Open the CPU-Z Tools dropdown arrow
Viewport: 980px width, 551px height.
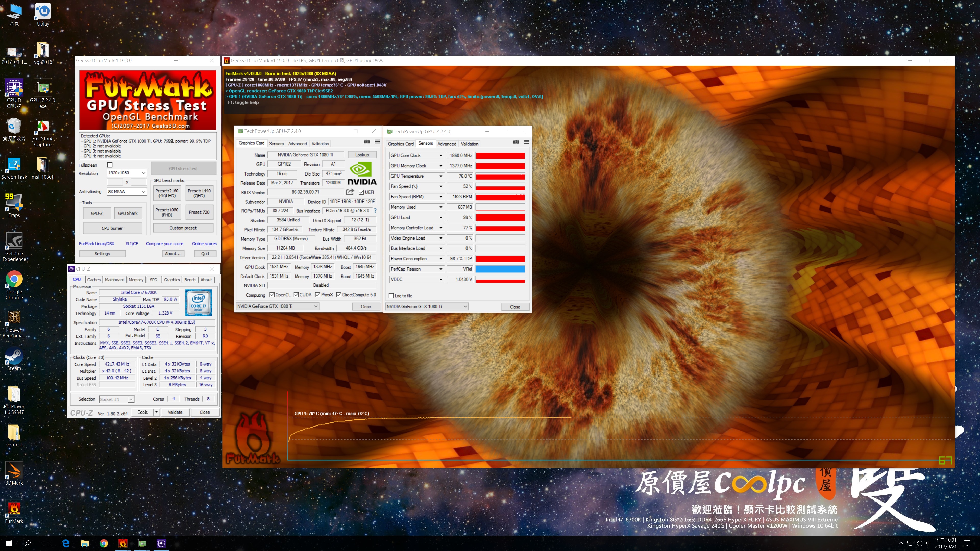[x=156, y=412]
